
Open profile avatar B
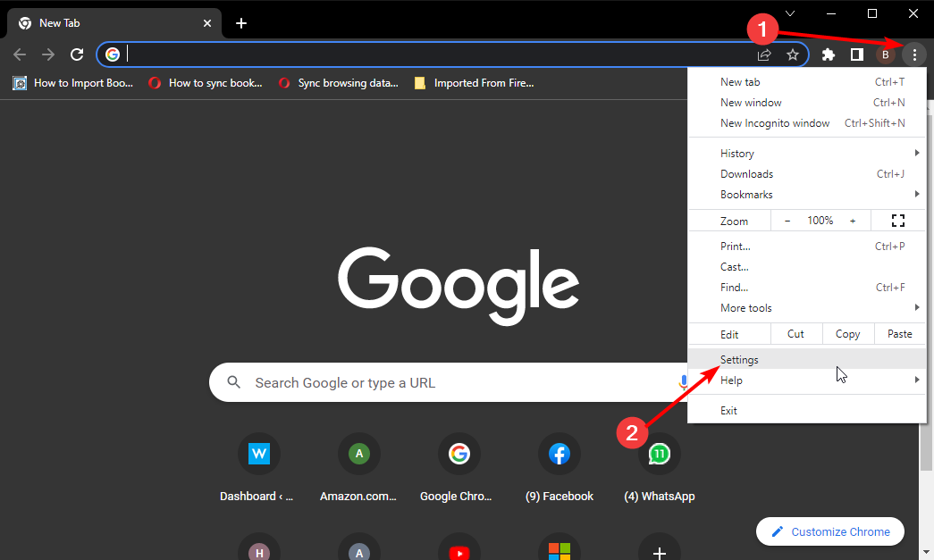point(885,54)
